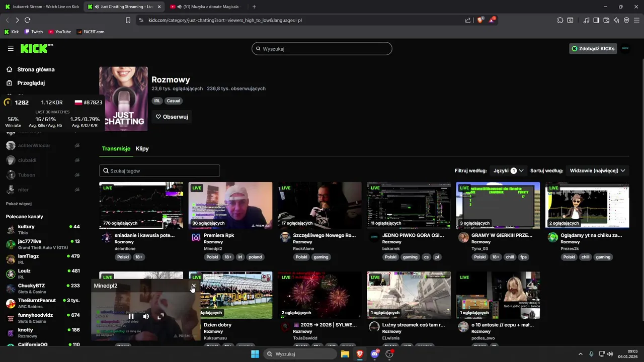Viewport: 644px width, 362px height.
Task: Open the Premiera Rpk stream thumbnail
Action: point(230,205)
